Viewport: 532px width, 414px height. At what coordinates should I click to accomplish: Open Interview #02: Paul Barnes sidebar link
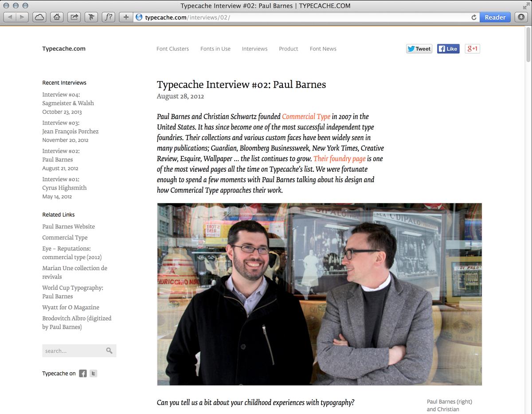[61, 155]
